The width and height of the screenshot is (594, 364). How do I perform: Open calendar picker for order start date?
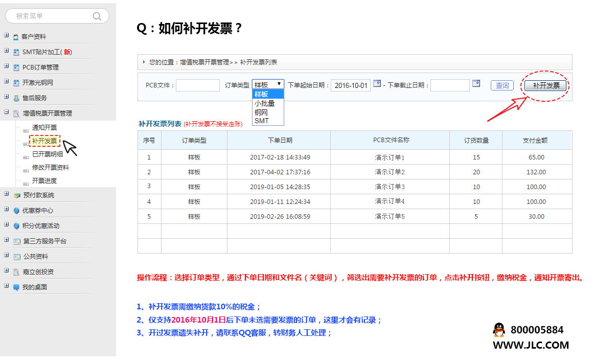(377, 83)
